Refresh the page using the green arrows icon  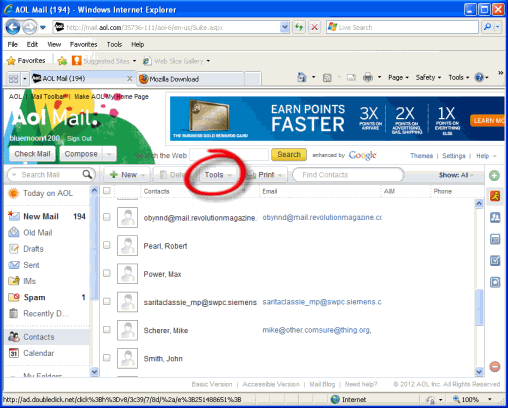click(299, 27)
